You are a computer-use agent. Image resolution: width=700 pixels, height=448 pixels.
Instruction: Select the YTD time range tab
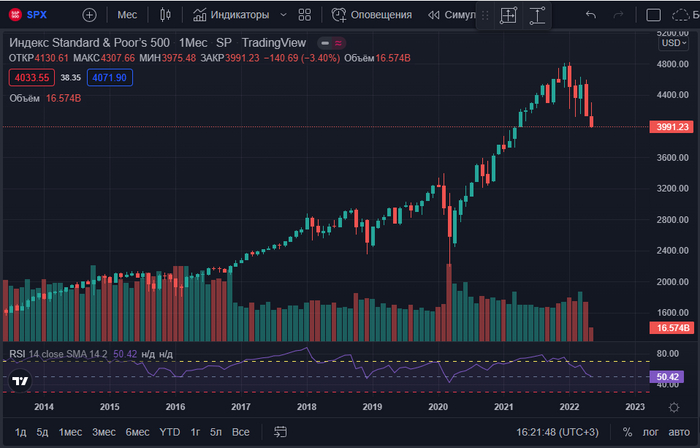(169, 432)
